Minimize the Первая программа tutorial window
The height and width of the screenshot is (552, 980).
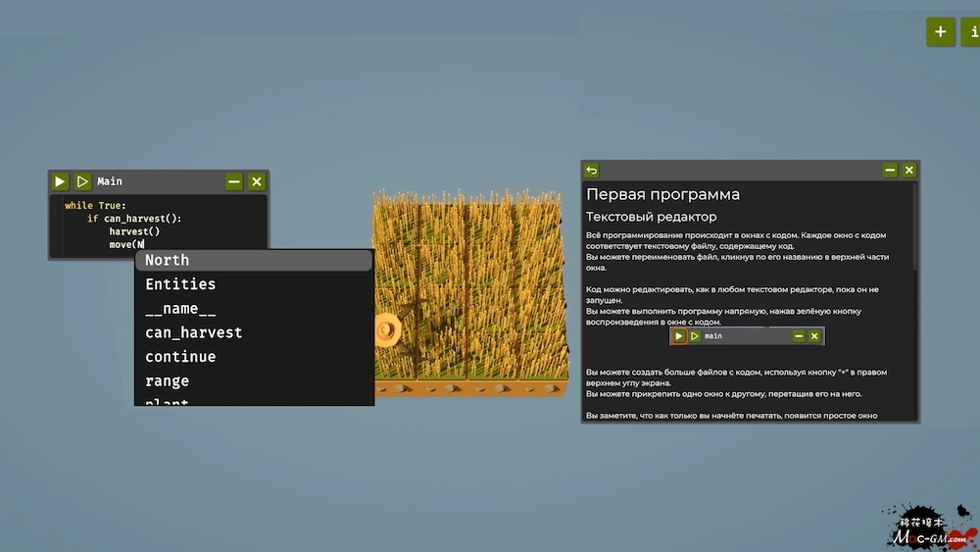890,171
